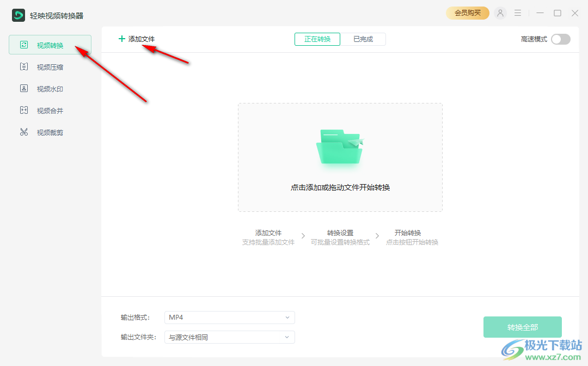Select the 视频转换 sidebar icon
The width and height of the screenshot is (588, 366).
[24, 45]
